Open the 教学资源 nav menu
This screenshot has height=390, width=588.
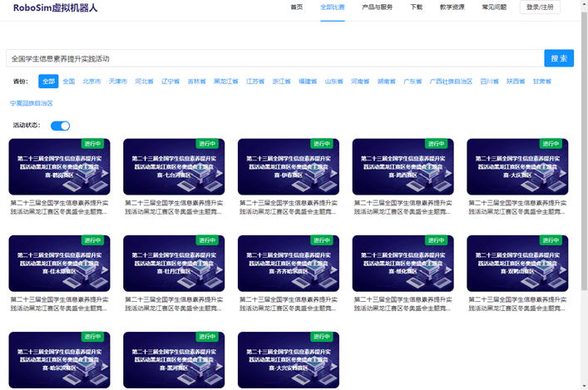(452, 7)
